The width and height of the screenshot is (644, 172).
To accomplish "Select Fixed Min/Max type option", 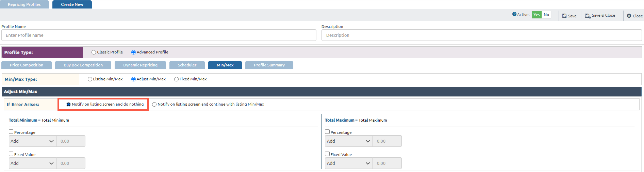I will coord(176,79).
